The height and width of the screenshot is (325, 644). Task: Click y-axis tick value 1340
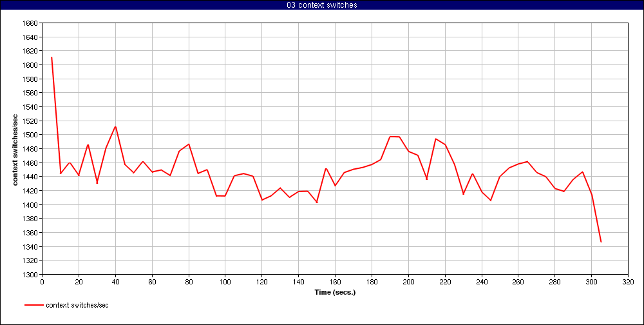(31, 247)
